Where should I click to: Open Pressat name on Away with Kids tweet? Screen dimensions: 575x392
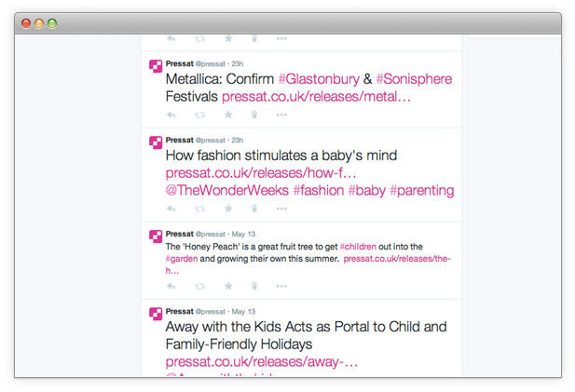click(x=179, y=311)
